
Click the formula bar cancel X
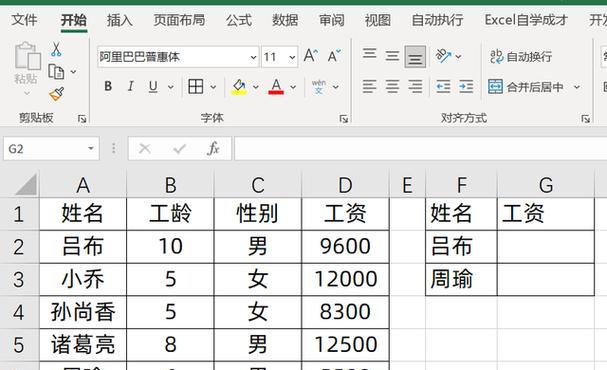[x=145, y=148]
